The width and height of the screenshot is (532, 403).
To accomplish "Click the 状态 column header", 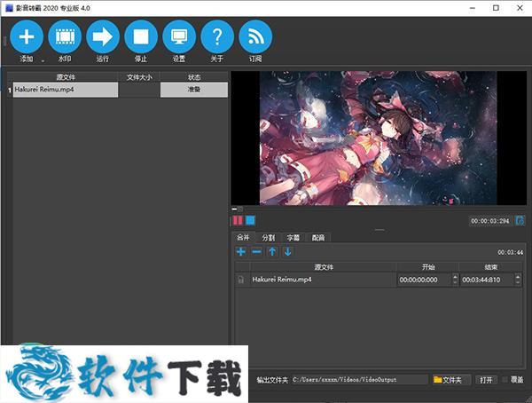I will (194, 77).
